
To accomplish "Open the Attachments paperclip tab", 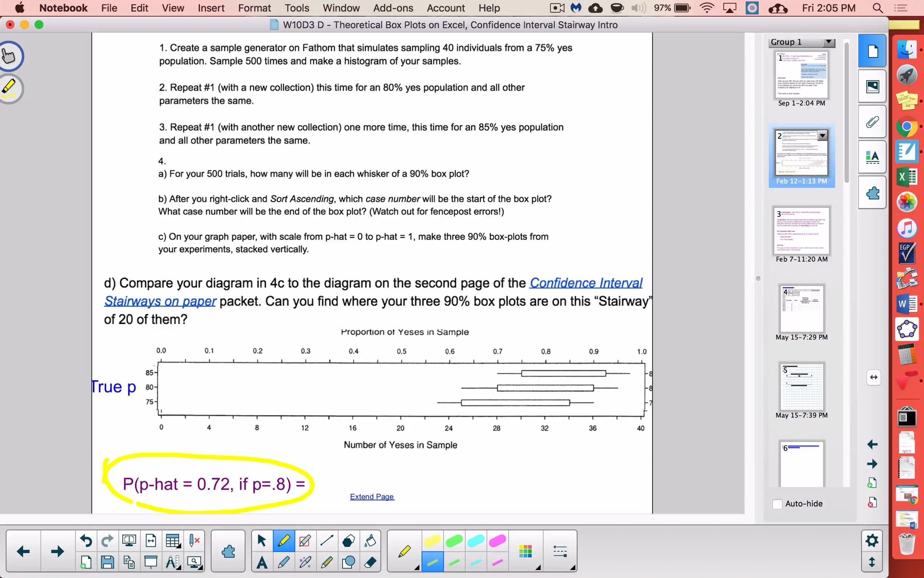I will click(x=872, y=122).
